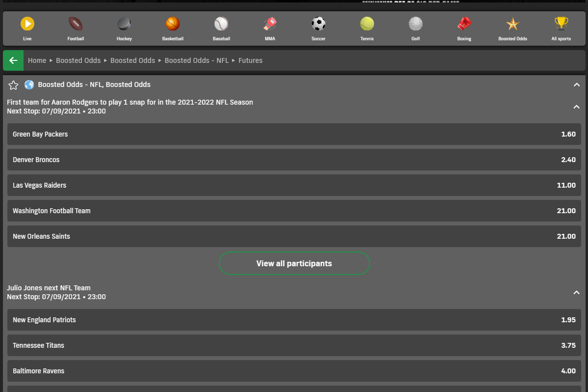Click the Boosted Odds - NFL, Boosted Odds heading
The width and height of the screenshot is (588, 392).
[x=94, y=84]
